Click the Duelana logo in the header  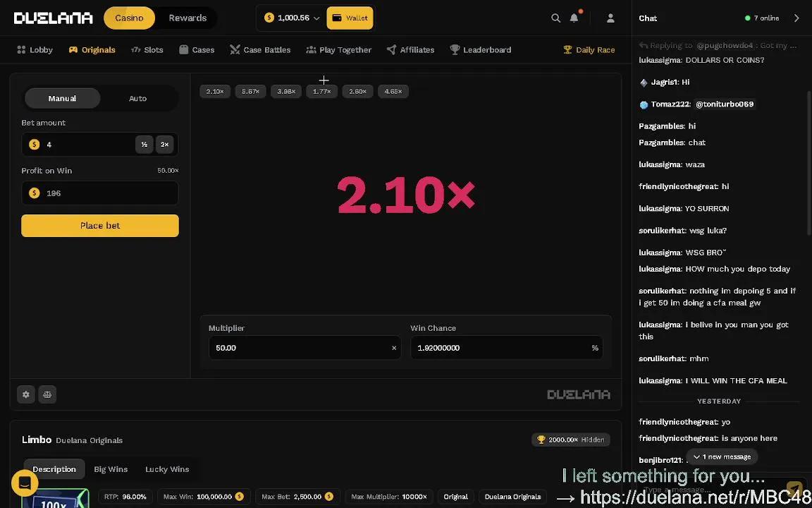pos(54,18)
